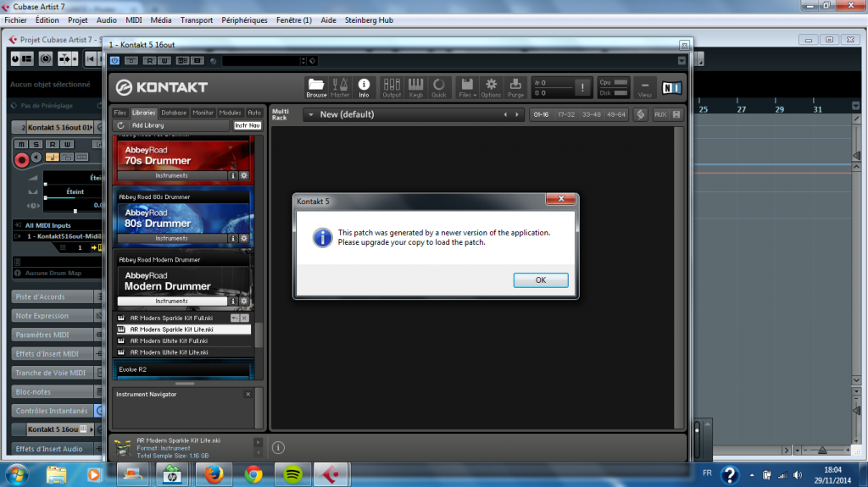868x487 pixels.
Task: Click the info circle in Kontakt's bottom bar
Action: click(x=278, y=447)
